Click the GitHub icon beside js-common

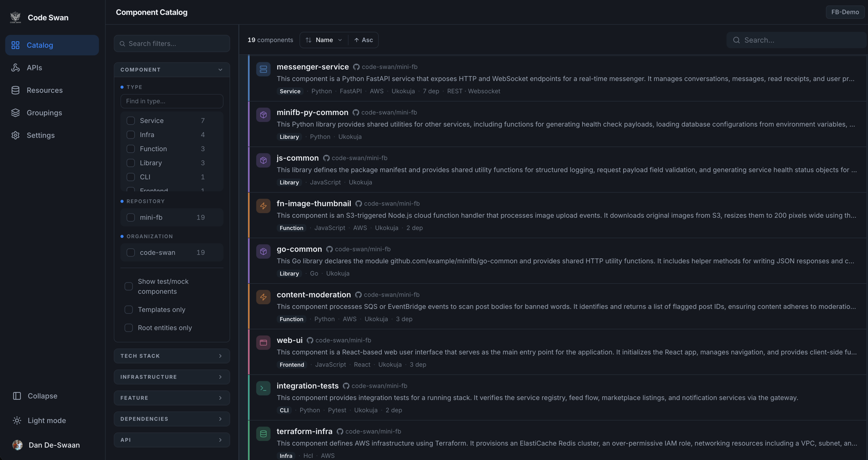pos(326,158)
